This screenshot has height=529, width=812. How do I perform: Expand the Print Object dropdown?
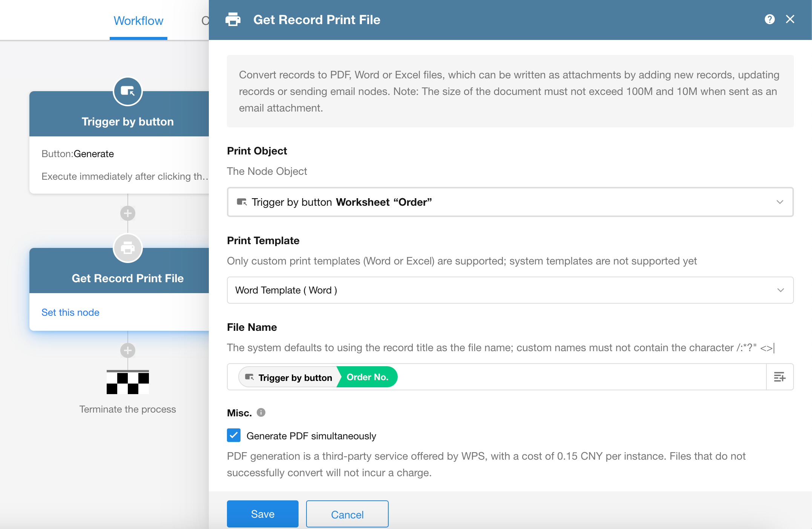(510, 202)
